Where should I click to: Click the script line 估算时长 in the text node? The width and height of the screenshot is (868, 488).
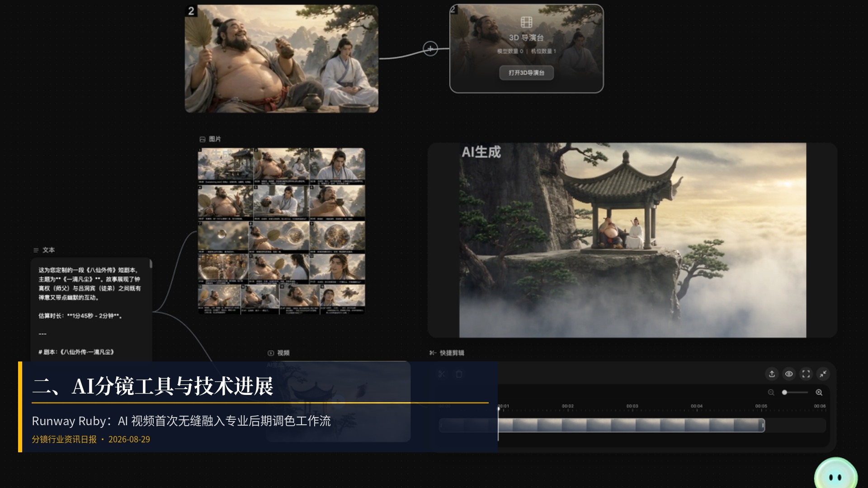point(80,316)
